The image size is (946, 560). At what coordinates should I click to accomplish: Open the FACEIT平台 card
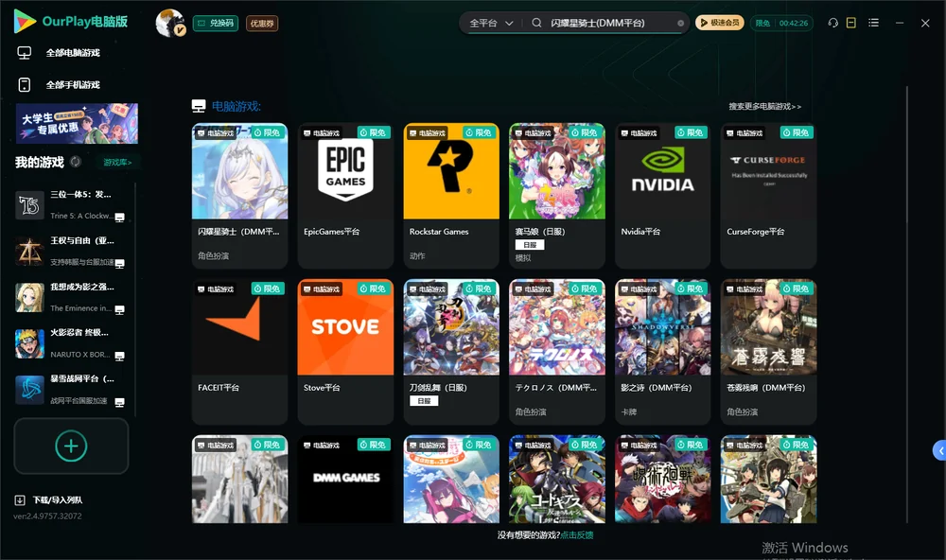pyautogui.click(x=239, y=352)
